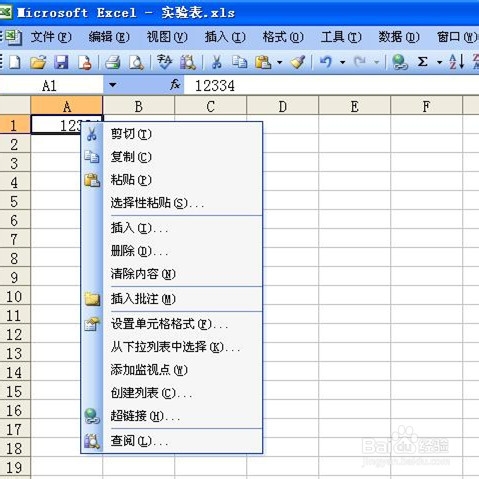Choose 删除(D)... in the context menu
Screen dimensions: 479x479
click(171, 251)
